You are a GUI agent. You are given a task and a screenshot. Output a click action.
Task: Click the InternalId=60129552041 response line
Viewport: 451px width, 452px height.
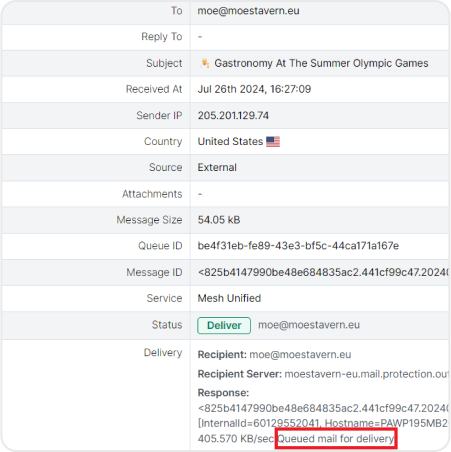[x=323, y=423]
